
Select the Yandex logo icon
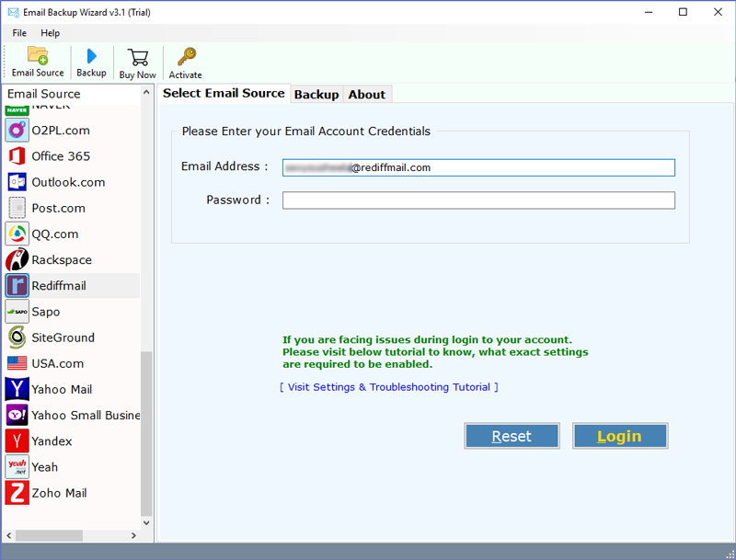tap(17, 440)
